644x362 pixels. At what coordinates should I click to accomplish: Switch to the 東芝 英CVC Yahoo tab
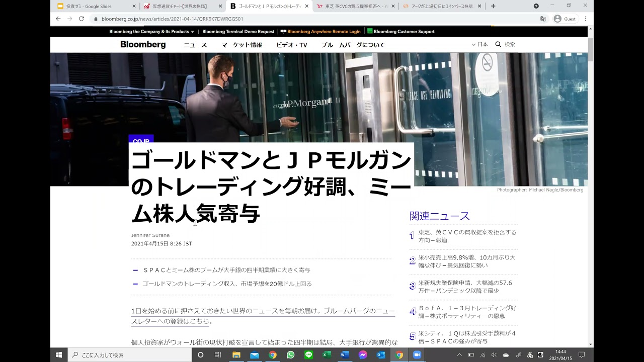[356, 6]
